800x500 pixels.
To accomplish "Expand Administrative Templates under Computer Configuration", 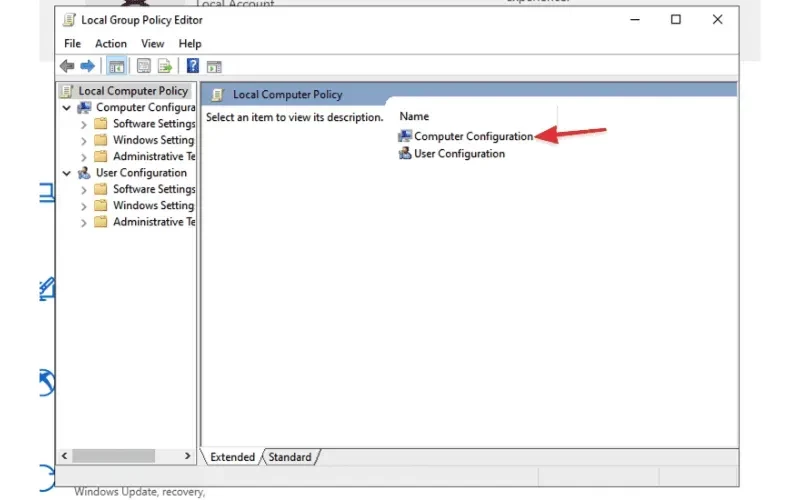I will [84, 157].
